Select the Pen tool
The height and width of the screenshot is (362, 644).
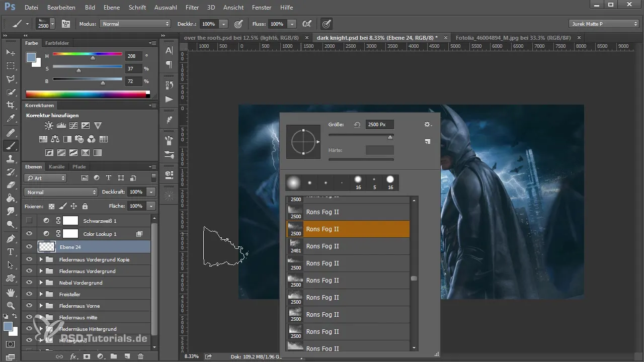[x=11, y=238]
